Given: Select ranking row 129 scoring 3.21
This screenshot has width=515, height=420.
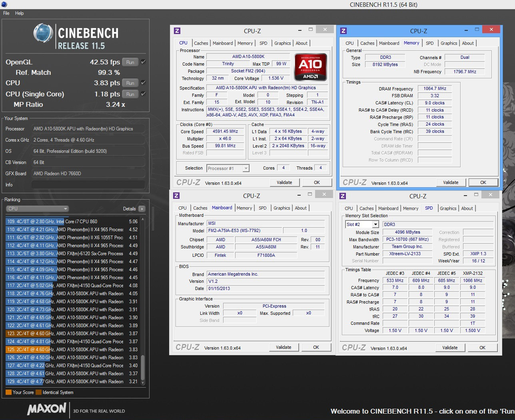Looking at the screenshot, I should [72, 382].
